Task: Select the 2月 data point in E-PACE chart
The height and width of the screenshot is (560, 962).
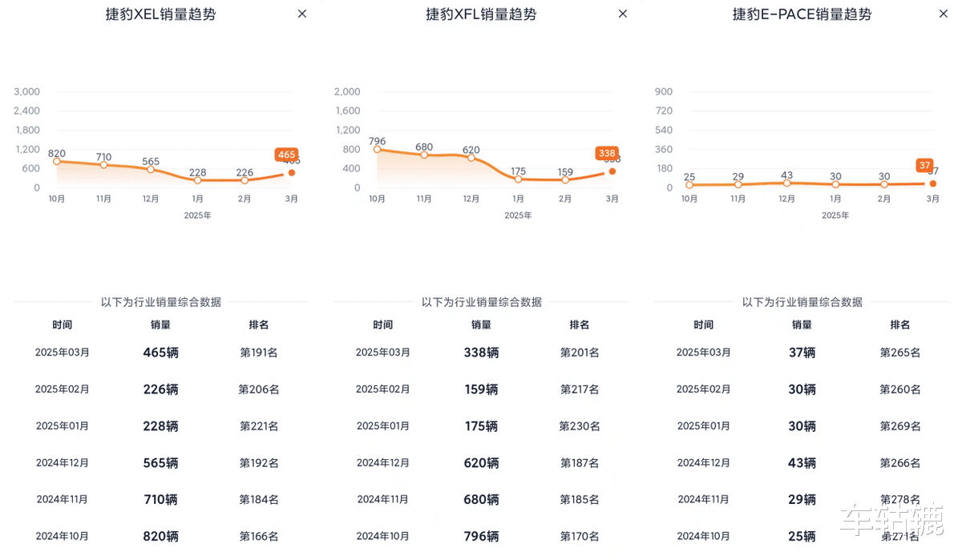Action: pyautogui.click(x=884, y=184)
